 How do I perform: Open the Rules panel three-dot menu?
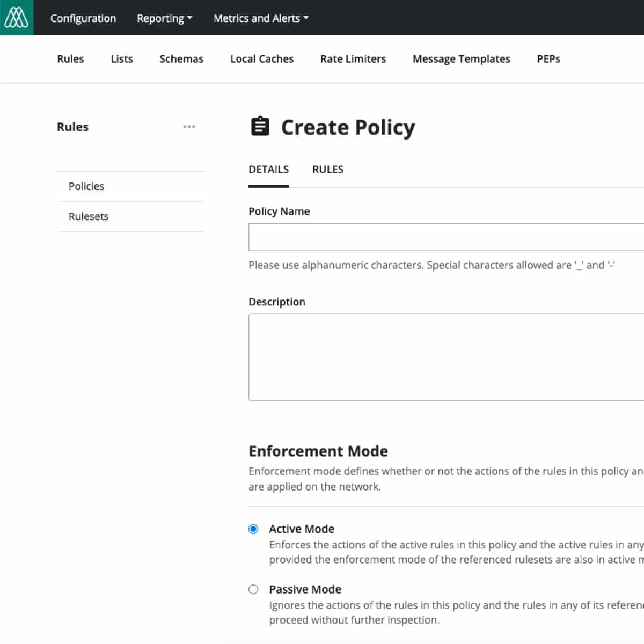coord(189,127)
